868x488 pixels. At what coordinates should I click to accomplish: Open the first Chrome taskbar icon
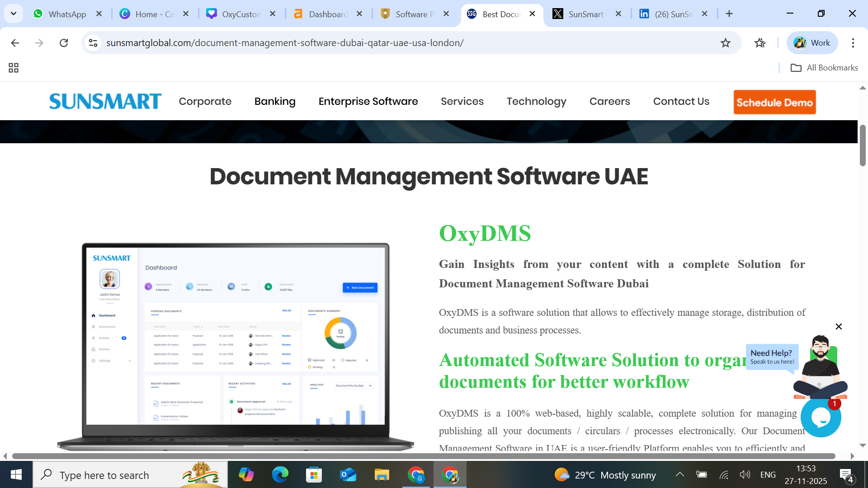coord(416,475)
